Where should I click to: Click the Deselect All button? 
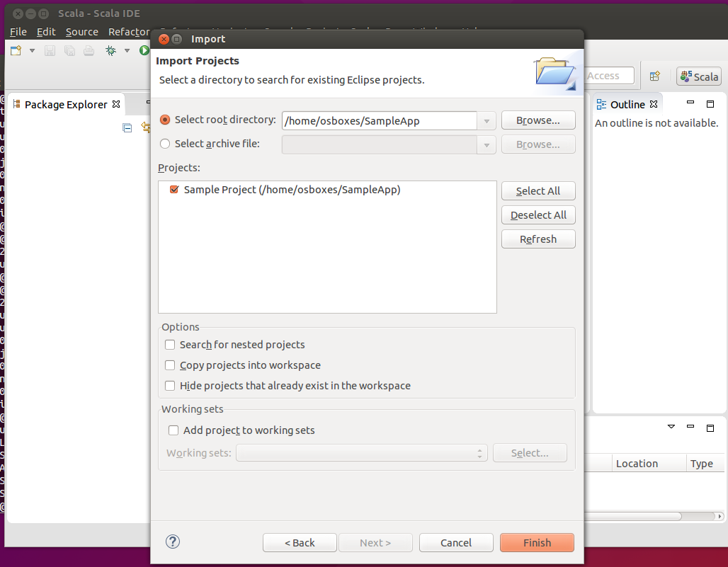[538, 214]
